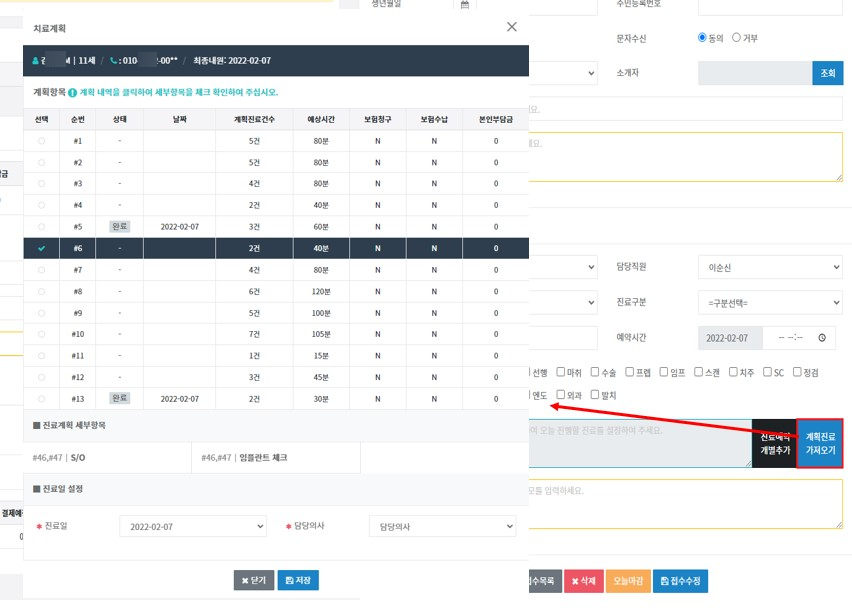
Task: Click the green info icon beside 계획항목
Action: 73,92
